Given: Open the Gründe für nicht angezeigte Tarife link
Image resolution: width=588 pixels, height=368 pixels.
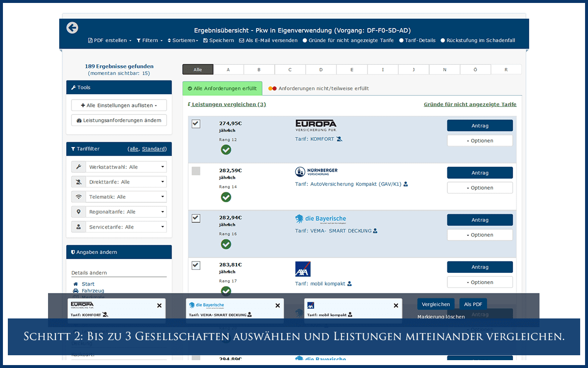Looking at the screenshot, I should pyautogui.click(x=471, y=104).
